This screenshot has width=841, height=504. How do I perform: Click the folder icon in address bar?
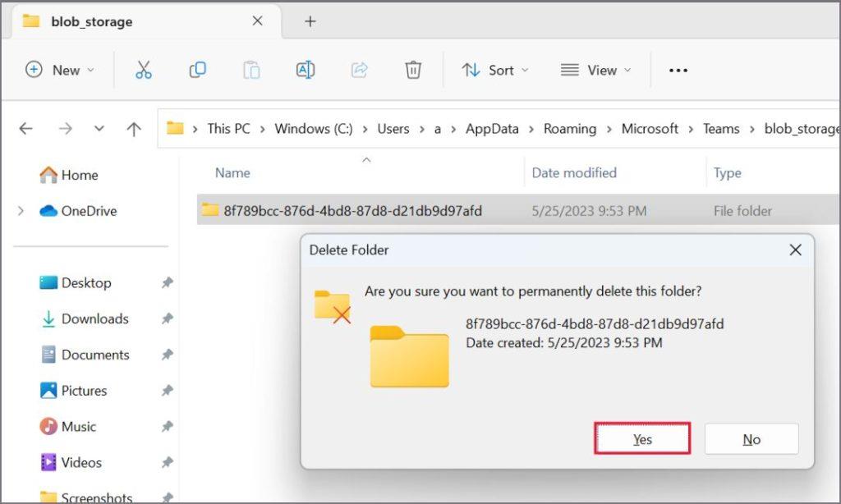pos(175,128)
